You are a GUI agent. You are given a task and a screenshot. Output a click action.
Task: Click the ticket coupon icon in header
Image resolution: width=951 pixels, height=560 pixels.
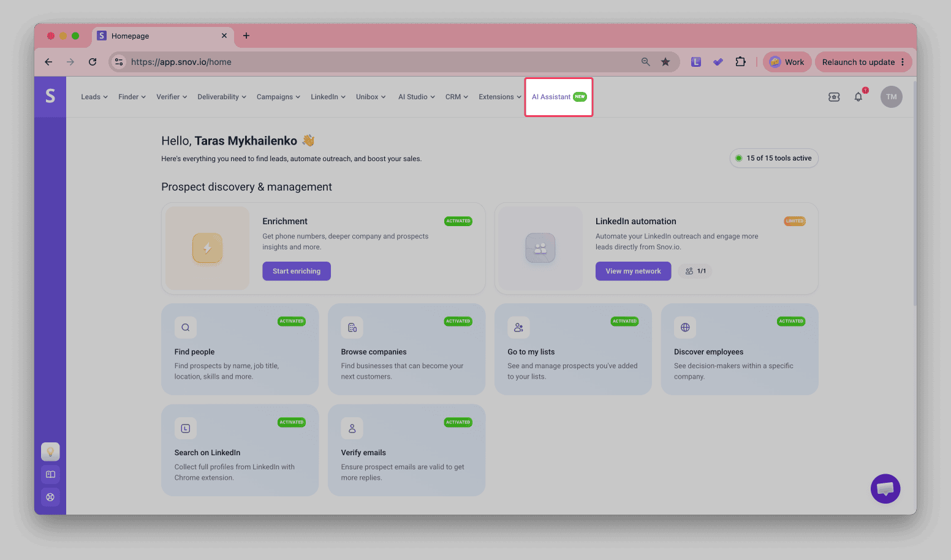click(x=834, y=97)
